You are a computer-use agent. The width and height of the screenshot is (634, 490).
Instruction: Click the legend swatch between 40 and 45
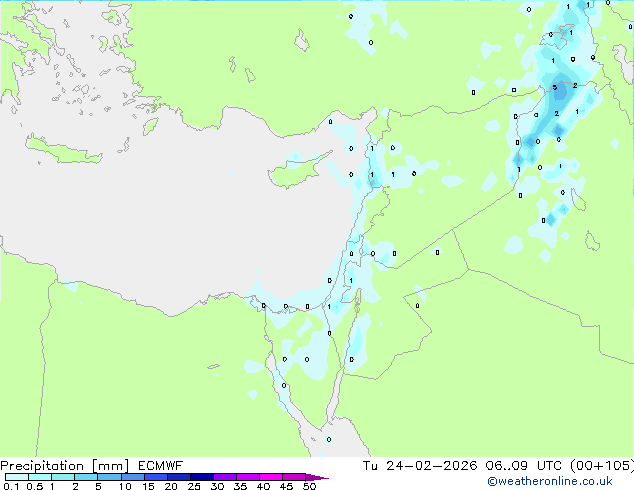point(271,477)
